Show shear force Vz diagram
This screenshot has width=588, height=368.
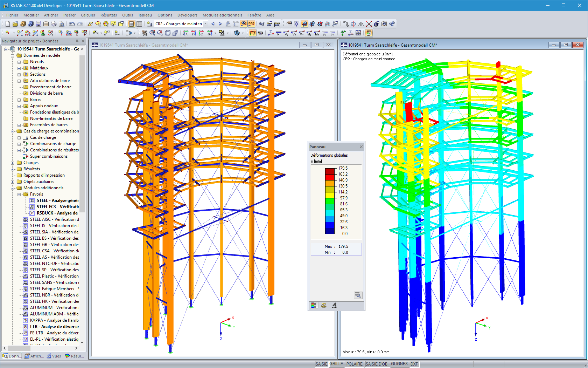pyautogui.click(x=294, y=33)
